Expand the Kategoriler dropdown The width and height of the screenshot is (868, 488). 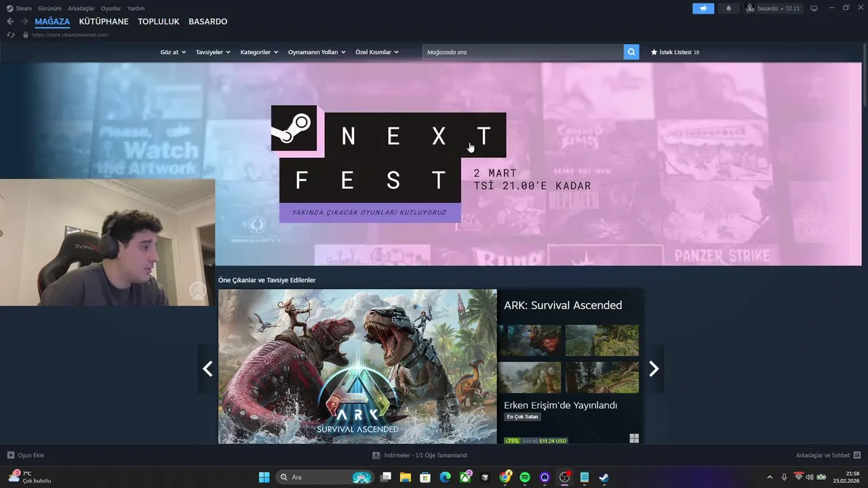coord(259,52)
